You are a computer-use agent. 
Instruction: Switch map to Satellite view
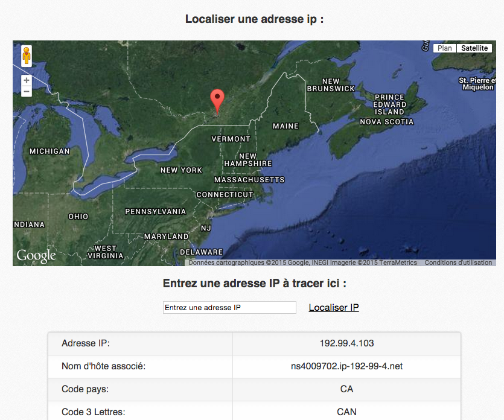(x=474, y=48)
